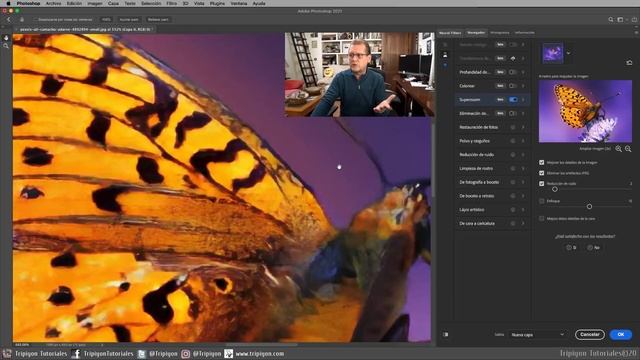Open the Ventana menu
Screen dimensions: 640x360
pos(239,3)
